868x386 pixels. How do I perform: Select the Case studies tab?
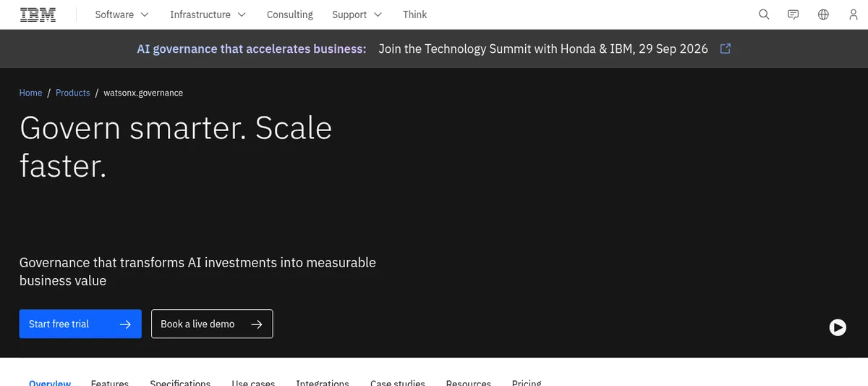point(397,382)
